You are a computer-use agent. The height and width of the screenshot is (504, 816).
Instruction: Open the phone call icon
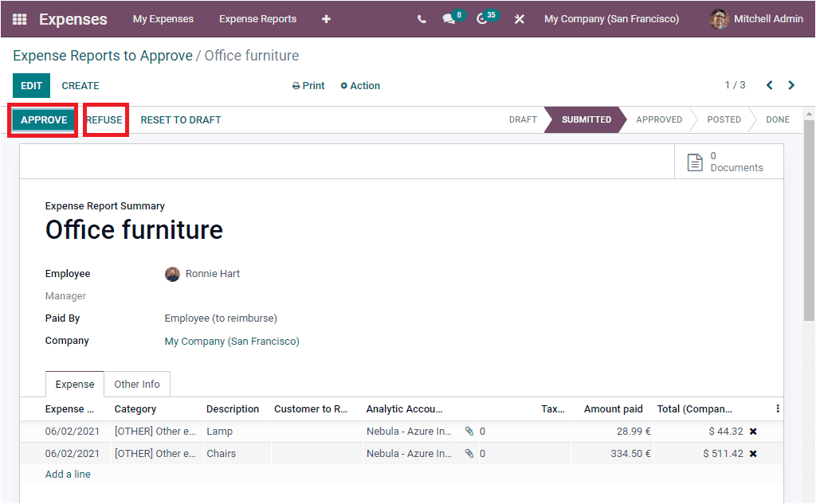point(422,18)
